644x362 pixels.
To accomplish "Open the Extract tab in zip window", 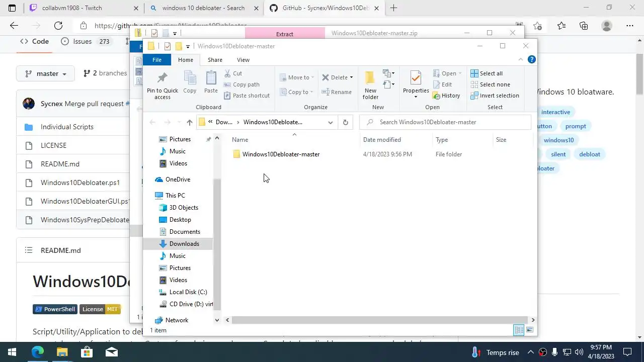I will pyautogui.click(x=285, y=34).
